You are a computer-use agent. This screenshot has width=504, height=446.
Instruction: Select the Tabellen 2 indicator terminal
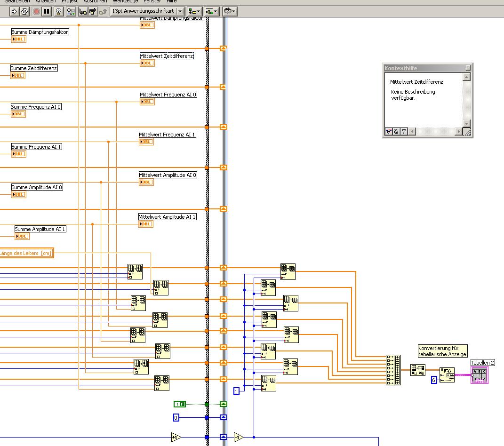[480, 375]
